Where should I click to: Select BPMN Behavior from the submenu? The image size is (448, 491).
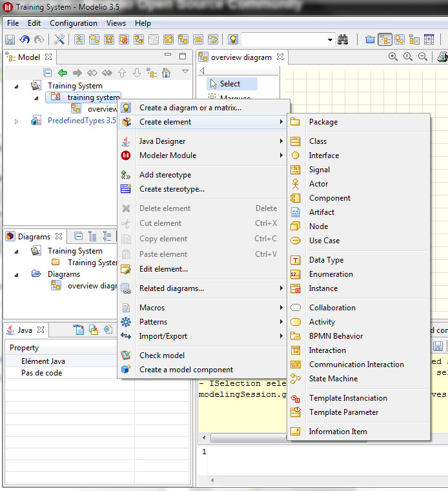click(359, 336)
